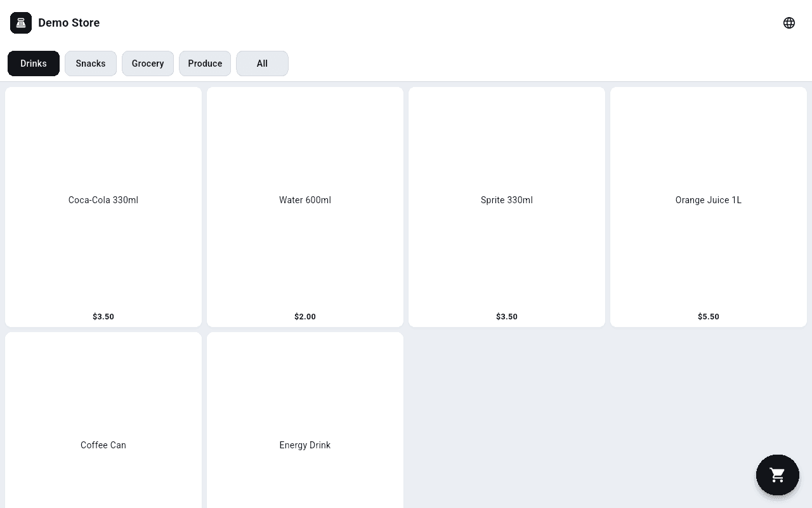Add the Coca-Cola 330ml card to the cart
The height and width of the screenshot is (508, 812).
click(x=103, y=207)
